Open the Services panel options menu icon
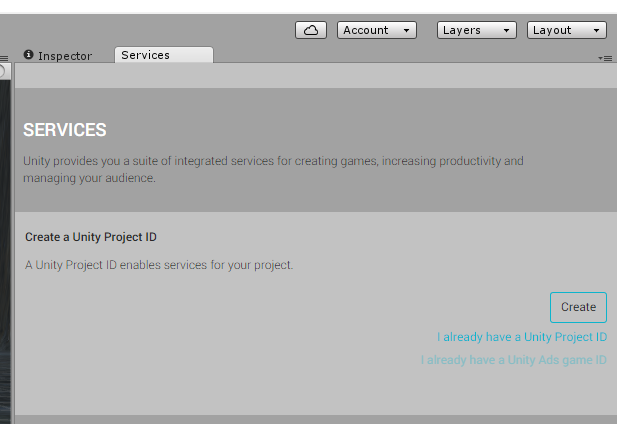The width and height of the screenshot is (617, 424). click(x=605, y=58)
